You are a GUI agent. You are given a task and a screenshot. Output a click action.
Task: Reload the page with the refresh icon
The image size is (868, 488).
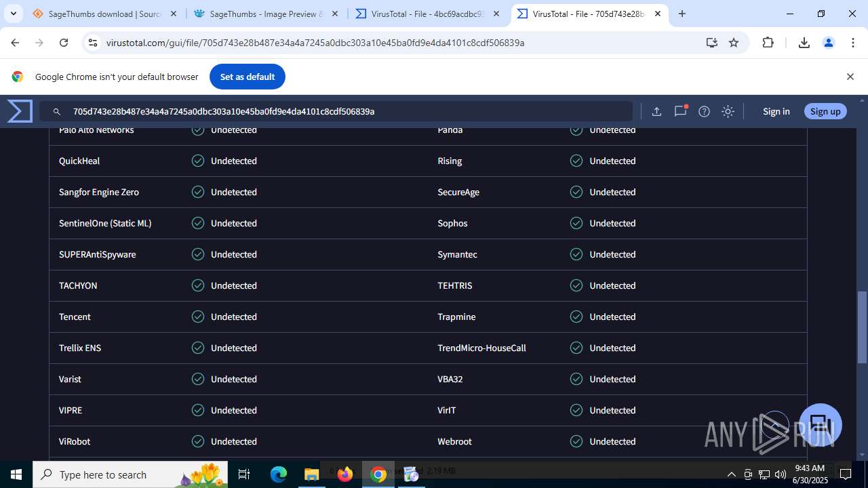click(64, 43)
